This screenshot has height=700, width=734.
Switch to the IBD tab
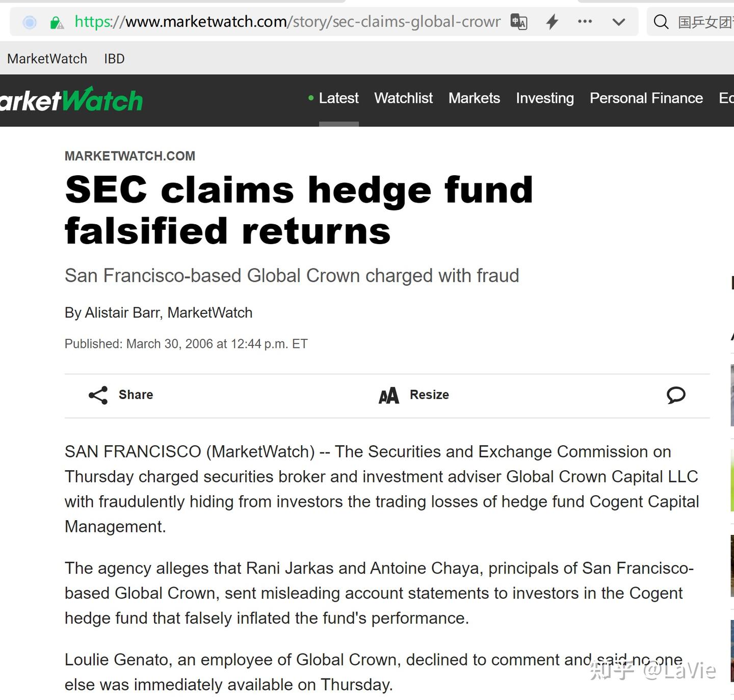(113, 59)
